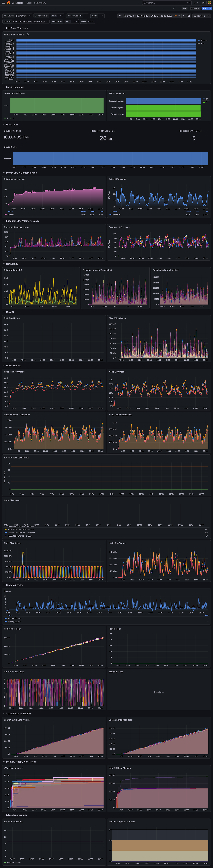Open the share options arrow beside Share
The height and width of the screenshot is (868, 213).
pos(210,8)
